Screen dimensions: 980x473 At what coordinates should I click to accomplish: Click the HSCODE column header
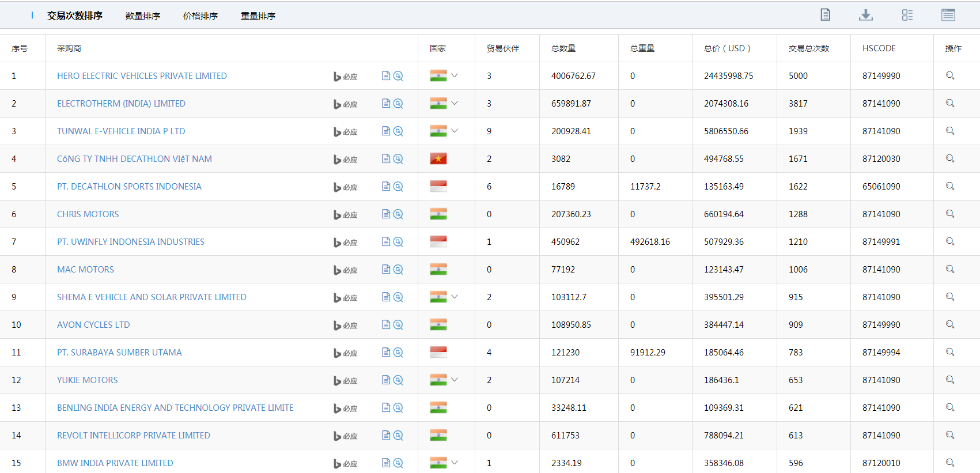(x=879, y=48)
